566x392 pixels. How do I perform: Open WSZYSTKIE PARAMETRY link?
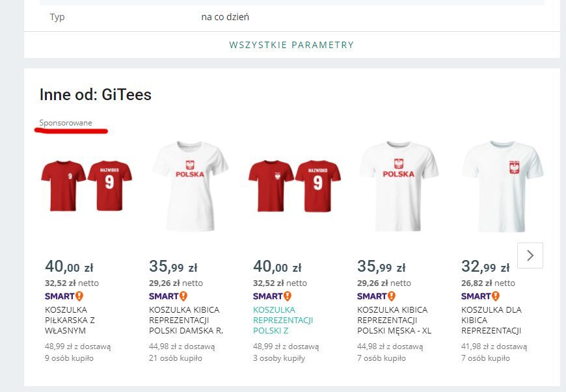point(291,45)
